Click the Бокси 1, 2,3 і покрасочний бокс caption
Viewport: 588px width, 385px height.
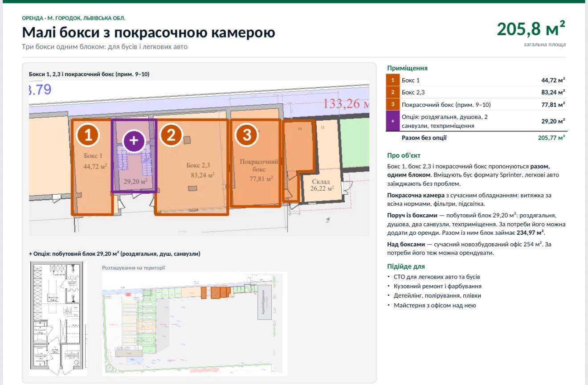click(89, 74)
